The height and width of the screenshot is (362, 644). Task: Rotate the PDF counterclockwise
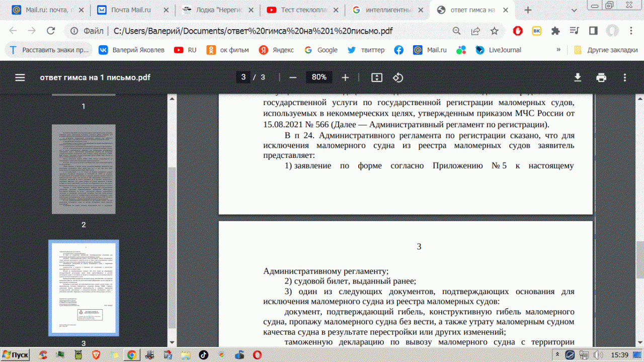[398, 77]
